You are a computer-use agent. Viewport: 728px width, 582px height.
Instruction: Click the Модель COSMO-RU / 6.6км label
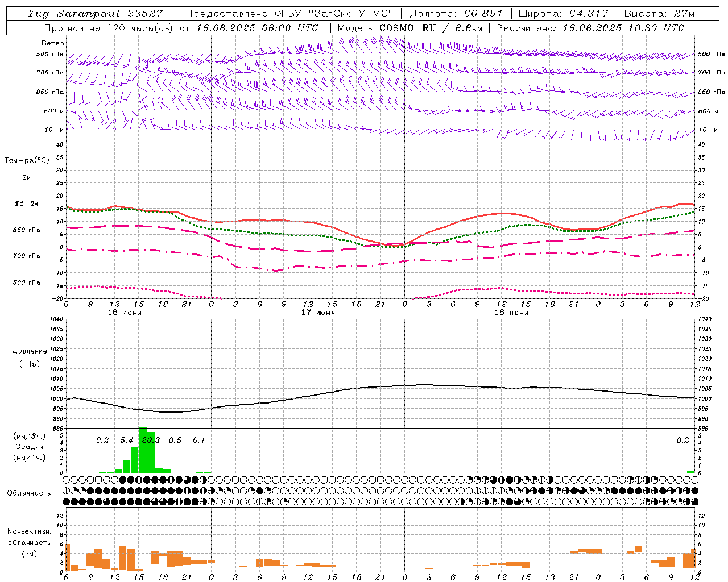pos(409,28)
